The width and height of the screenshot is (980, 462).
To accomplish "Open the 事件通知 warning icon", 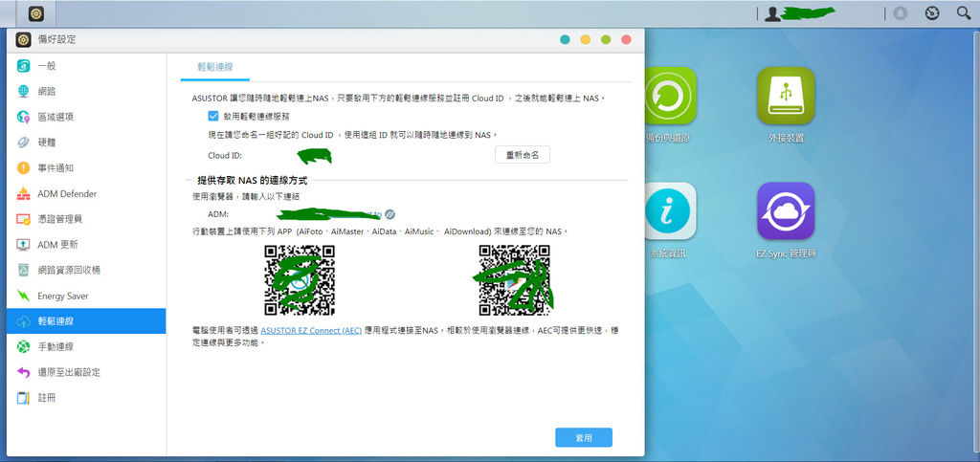I will [x=24, y=168].
